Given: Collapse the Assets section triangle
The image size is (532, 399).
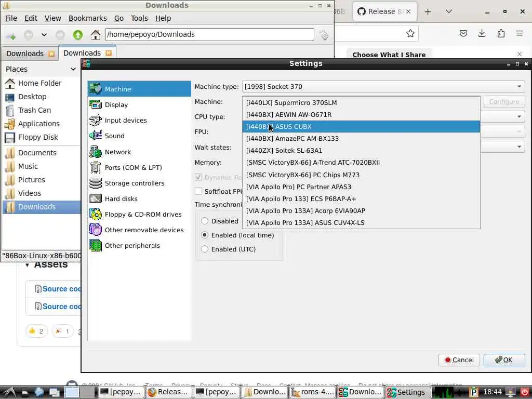Looking at the screenshot, I should 27,265.
